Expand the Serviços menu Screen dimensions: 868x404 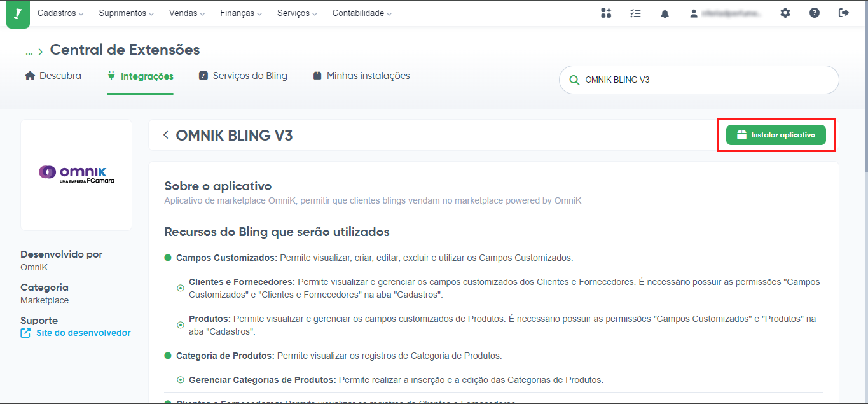pos(297,13)
